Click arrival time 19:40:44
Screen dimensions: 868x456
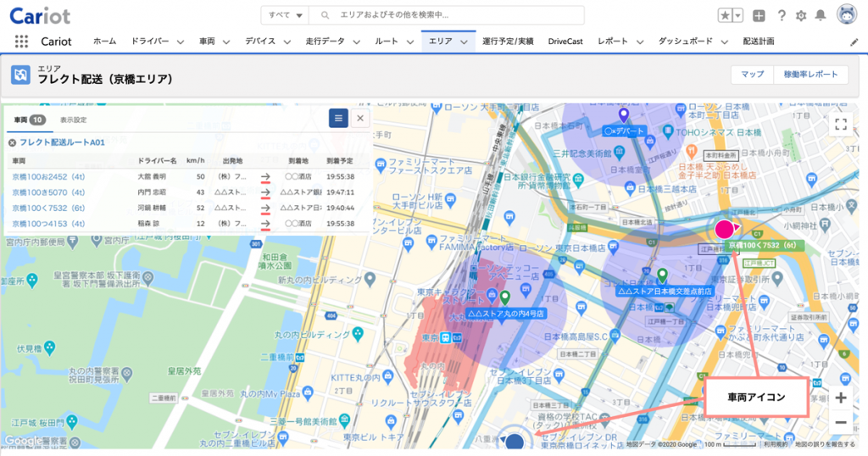[341, 208]
